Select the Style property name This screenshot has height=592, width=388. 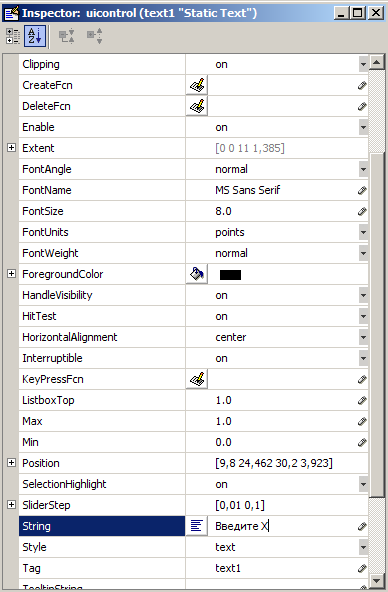pos(34,547)
